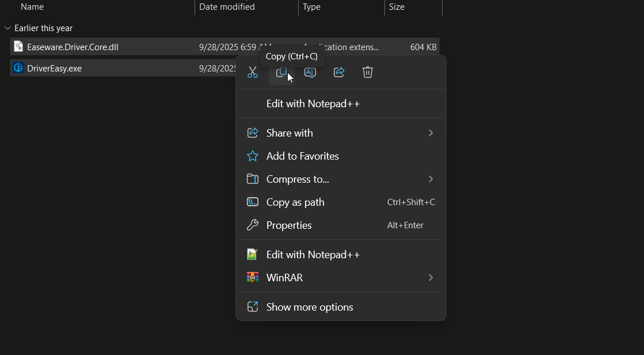Image resolution: width=644 pixels, height=355 pixels.
Task: Open Properties from context menu
Action: (x=341, y=225)
